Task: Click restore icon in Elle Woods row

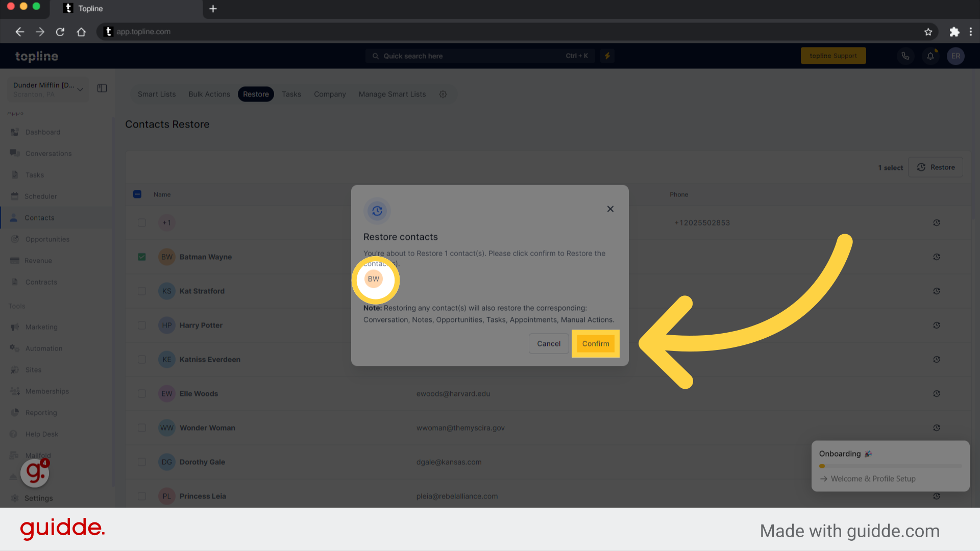Action: point(937,394)
